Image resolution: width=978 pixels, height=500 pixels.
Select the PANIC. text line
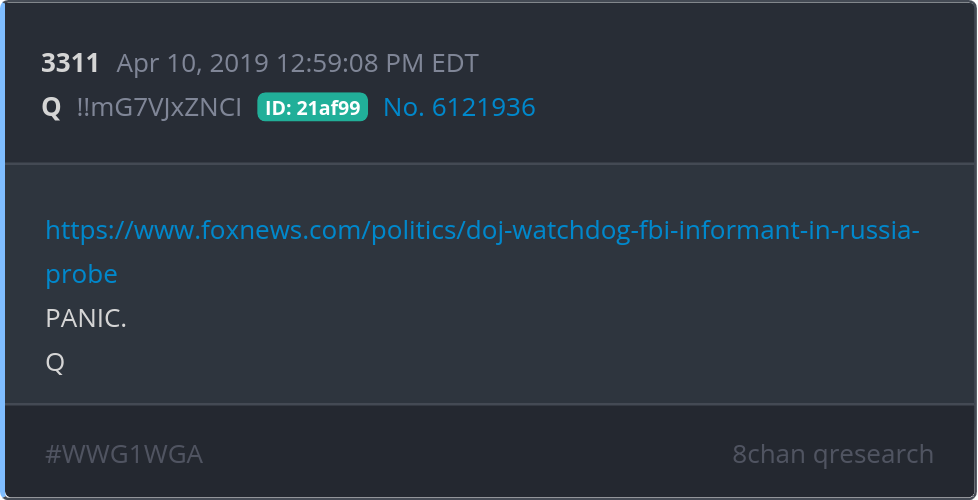tap(86, 319)
